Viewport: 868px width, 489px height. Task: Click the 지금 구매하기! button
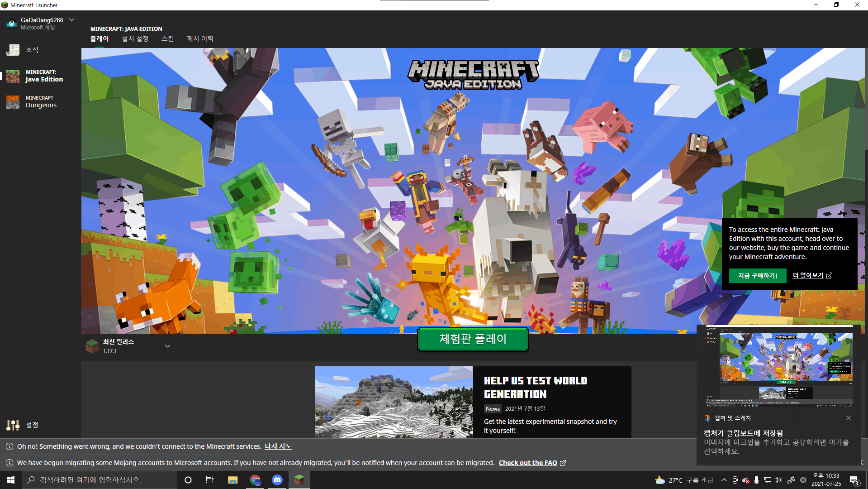click(x=758, y=276)
